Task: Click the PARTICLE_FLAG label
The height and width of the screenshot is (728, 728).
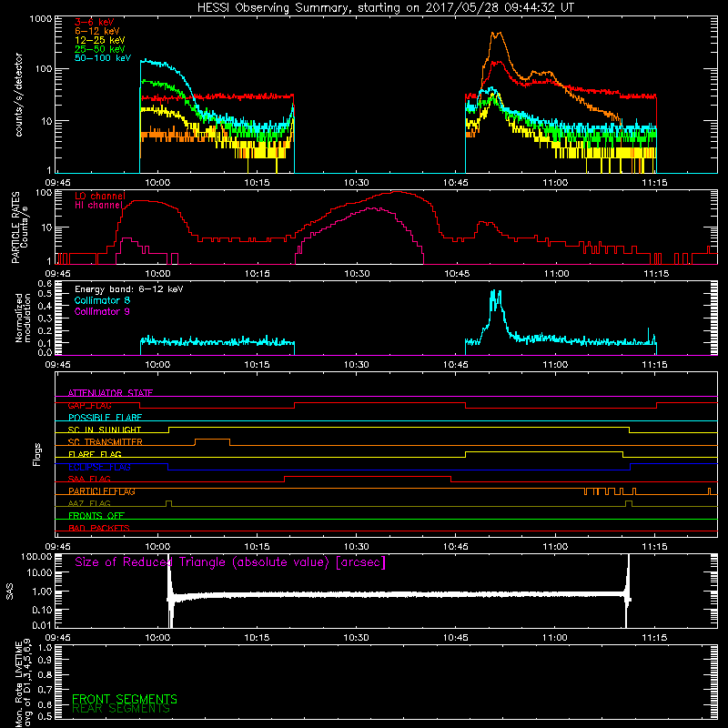Action: (102, 491)
